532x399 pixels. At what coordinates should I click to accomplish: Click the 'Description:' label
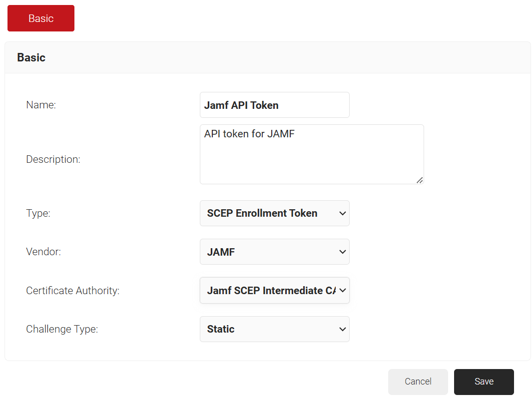tap(53, 159)
